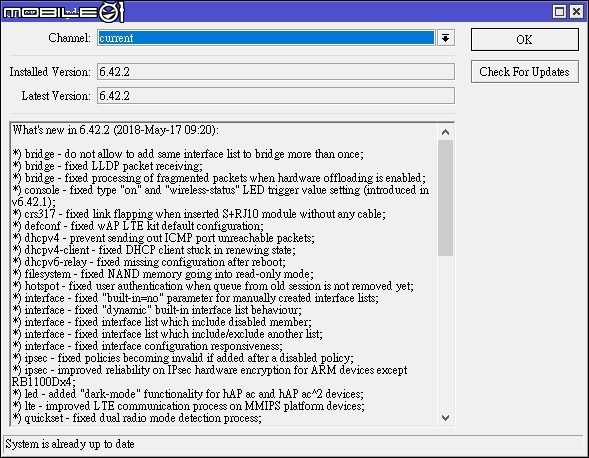This screenshot has width=589, height=458.
Task: Click changelog scrollbar up arrow
Action: coord(446,132)
